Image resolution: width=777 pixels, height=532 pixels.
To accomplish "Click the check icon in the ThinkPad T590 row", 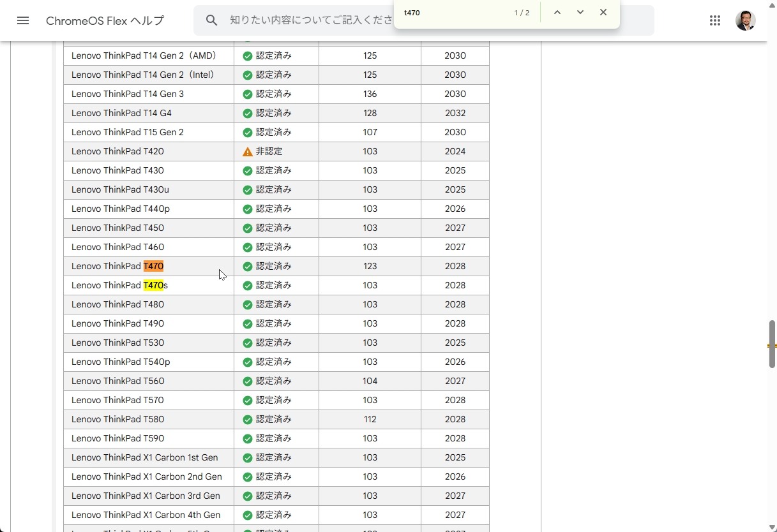I will (248, 439).
